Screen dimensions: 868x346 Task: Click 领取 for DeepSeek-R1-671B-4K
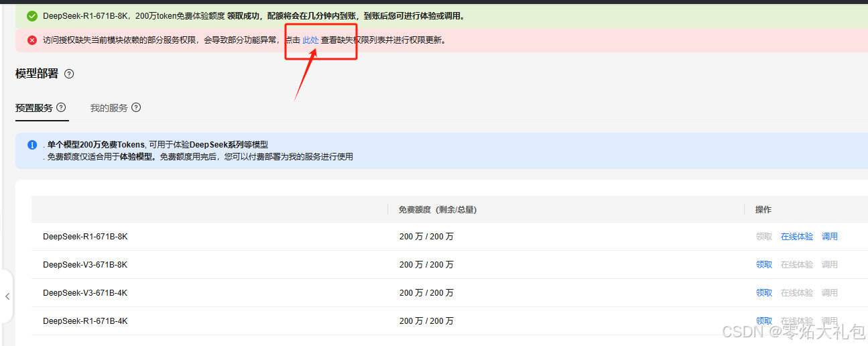[x=764, y=321]
